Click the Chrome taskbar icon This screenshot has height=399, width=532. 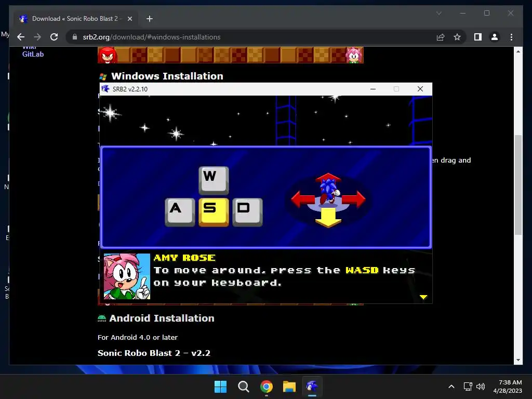point(267,387)
